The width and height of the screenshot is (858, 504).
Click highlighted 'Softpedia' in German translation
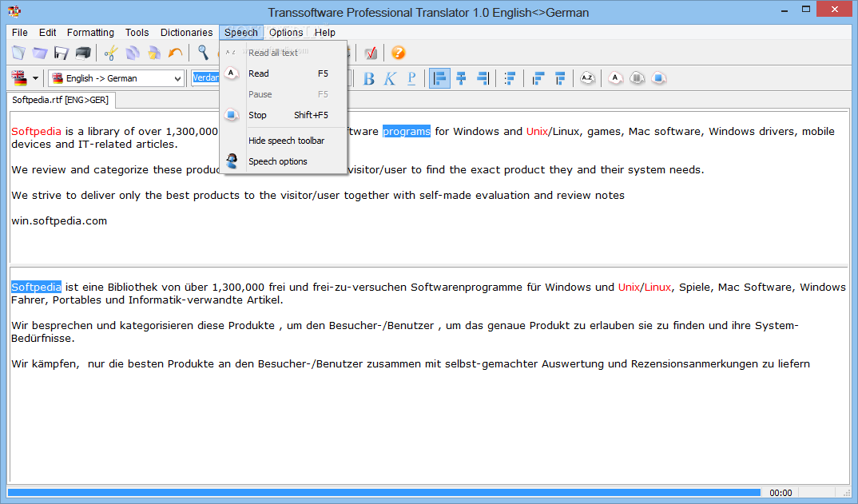click(x=36, y=287)
